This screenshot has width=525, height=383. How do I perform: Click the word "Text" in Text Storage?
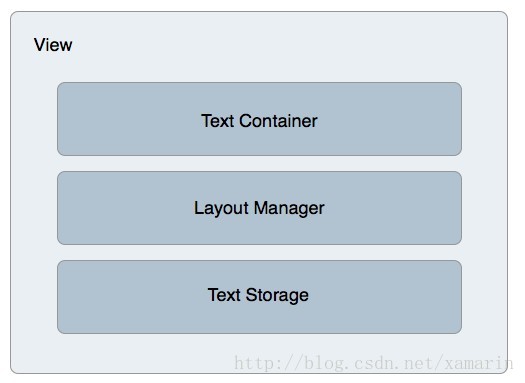(224, 295)
